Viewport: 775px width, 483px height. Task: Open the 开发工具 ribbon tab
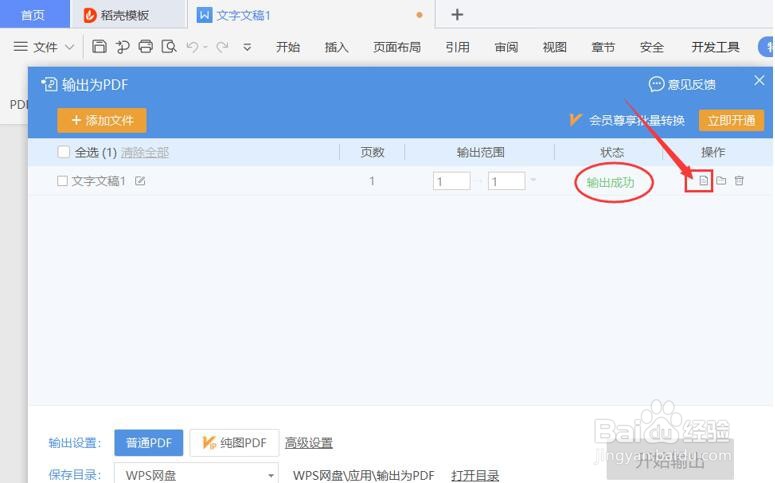pos(715,47)
